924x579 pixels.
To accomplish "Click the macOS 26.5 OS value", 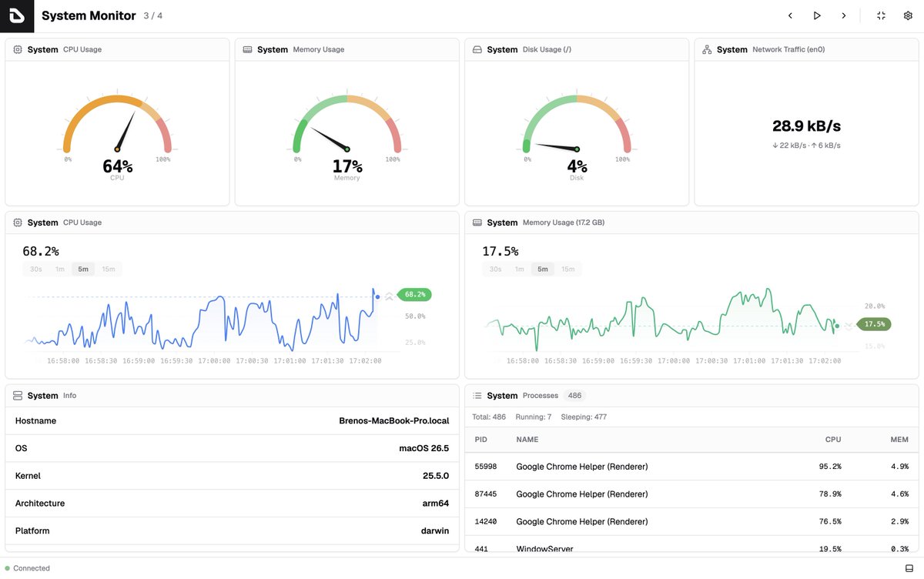I will click(x=423, y=448).
